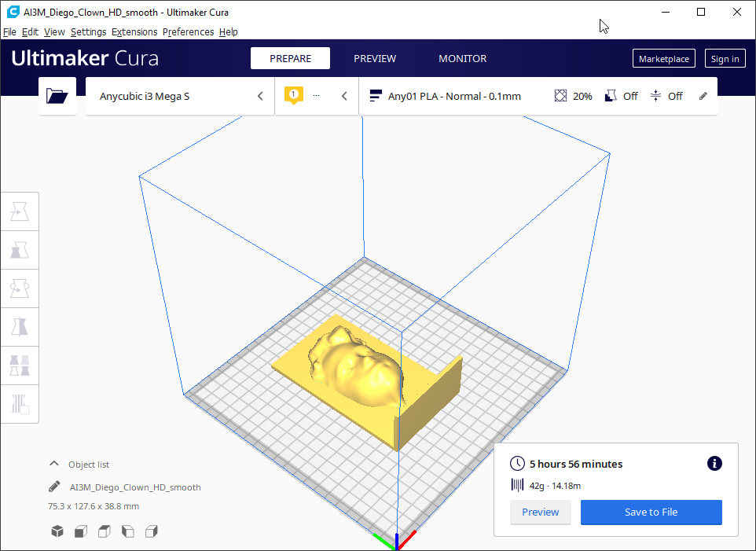Expand the extruder material configuration selector
756x551 pixels.
coord(317,96)
